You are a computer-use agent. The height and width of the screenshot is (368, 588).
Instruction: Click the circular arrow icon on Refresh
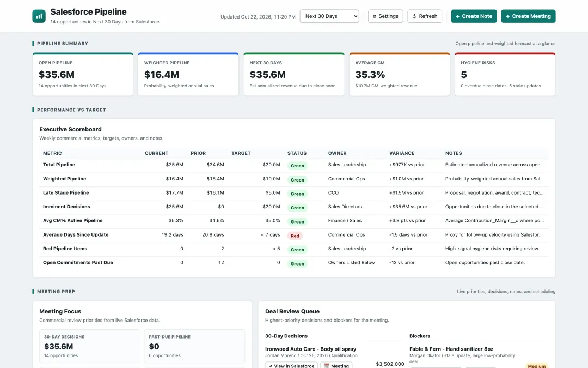click(414, 16)
